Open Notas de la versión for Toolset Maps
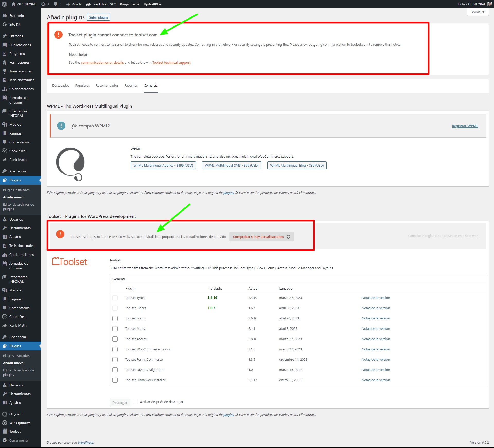 click(x=376, y=329)
